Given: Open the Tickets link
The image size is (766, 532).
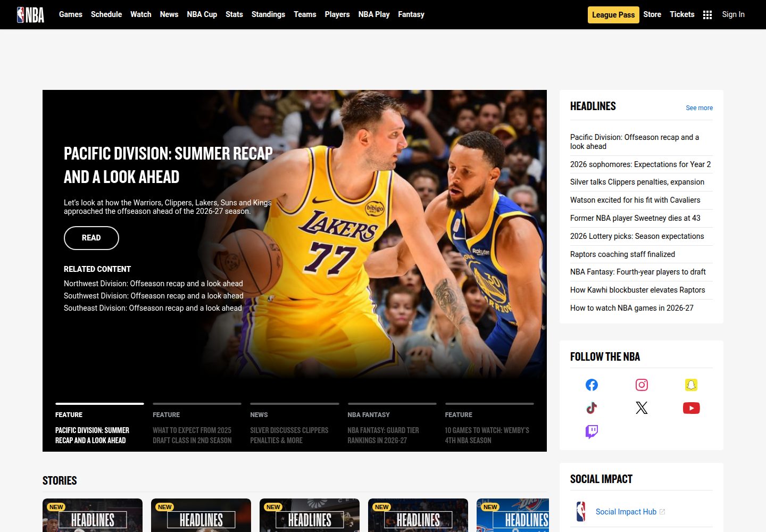Looking at the screenshot, I should pyautogui.click(x=682, y=14).
